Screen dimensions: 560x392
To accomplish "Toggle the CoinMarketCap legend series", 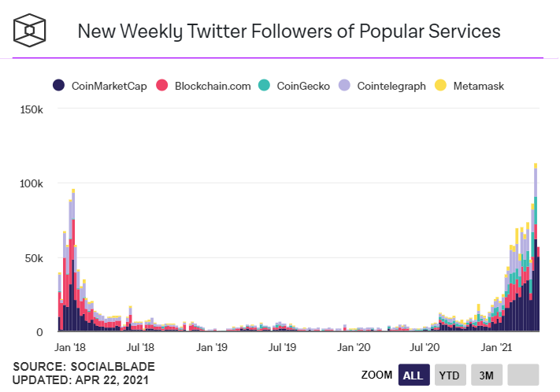I will [100, 86].
